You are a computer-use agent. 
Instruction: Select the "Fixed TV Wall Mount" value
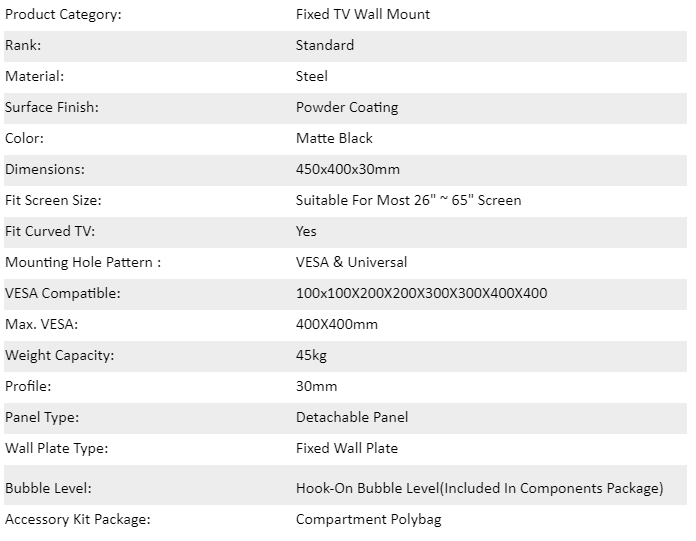(363, 15)
